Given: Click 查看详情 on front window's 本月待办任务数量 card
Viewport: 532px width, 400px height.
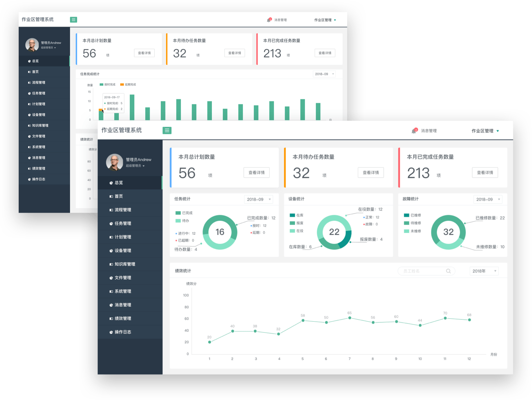Looking at the screenshot, I should [x=371, y=172].
